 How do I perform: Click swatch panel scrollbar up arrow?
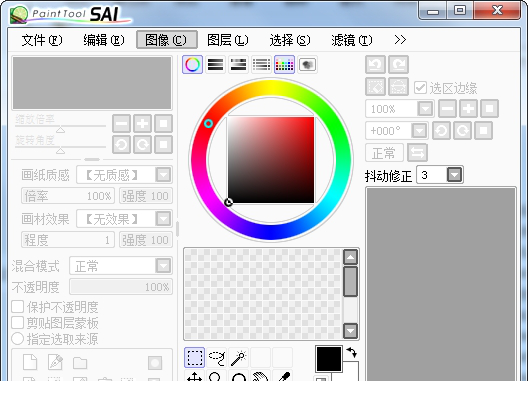point(350,257)
